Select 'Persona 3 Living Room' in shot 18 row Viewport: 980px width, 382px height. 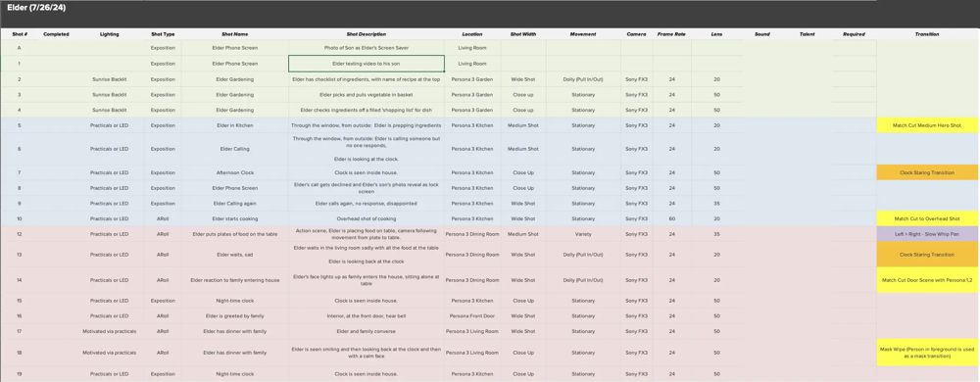click(472, 353)
